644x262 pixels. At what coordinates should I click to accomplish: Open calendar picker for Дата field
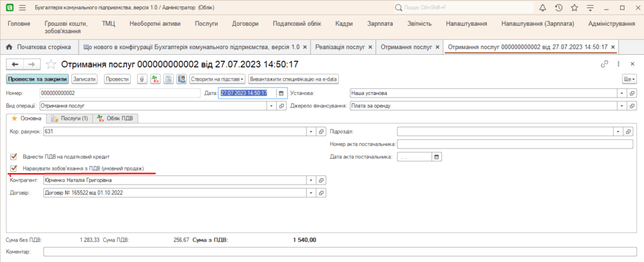(281, 93)
